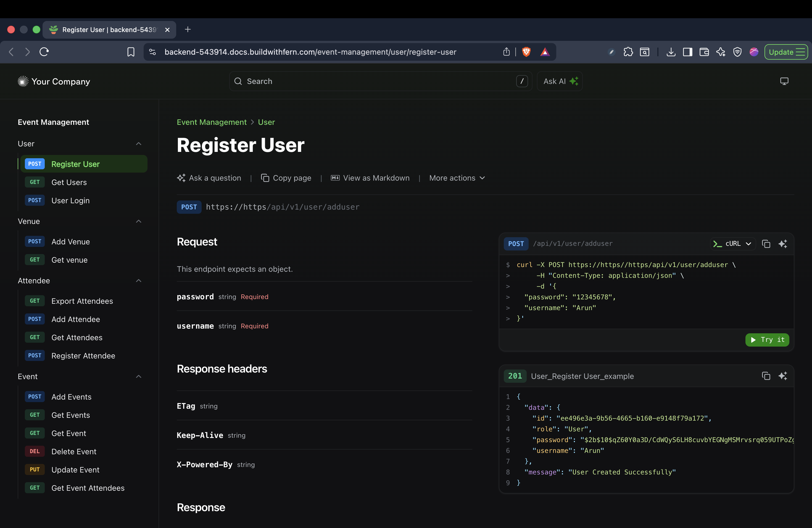Click the Keep-Alive response header
This screenshot has height=528, width=812.
[200, 435]
